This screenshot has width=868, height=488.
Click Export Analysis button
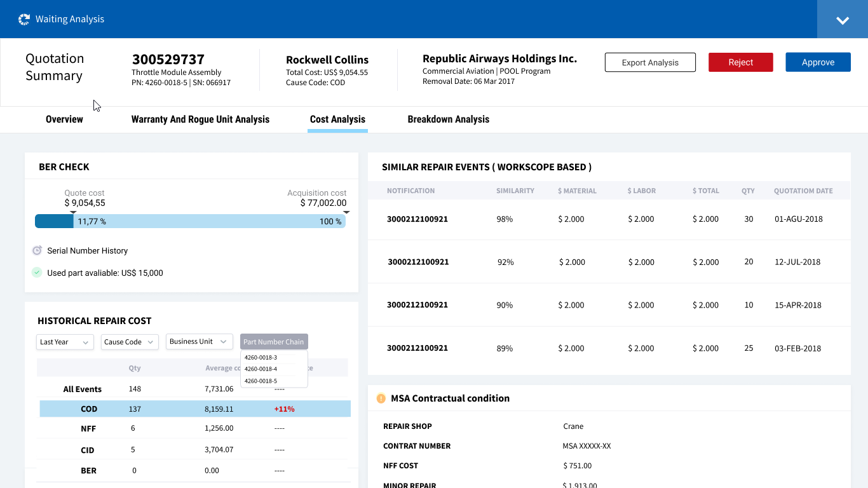point(650,62)
